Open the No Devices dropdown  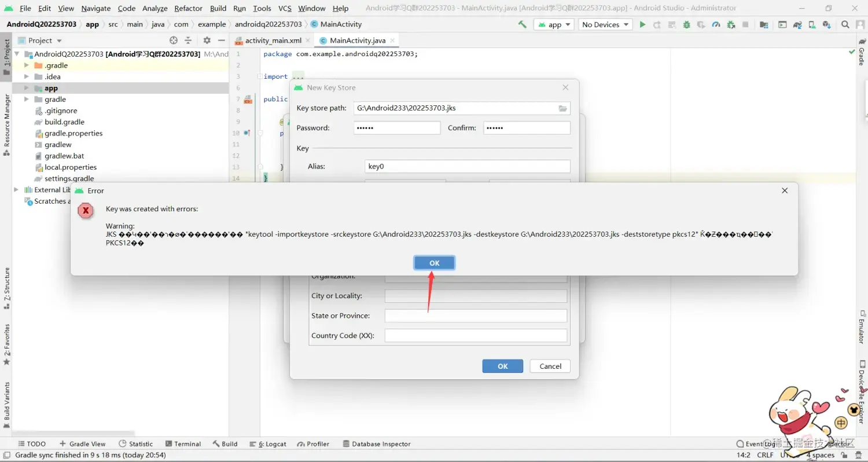click(x=605, y=24)
